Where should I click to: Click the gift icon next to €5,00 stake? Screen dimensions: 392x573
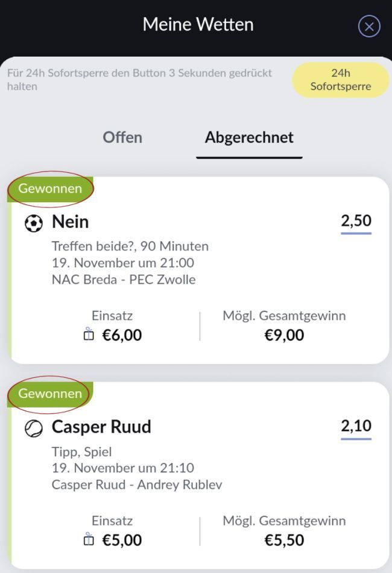pyautogui.click(x=89, y=540)
